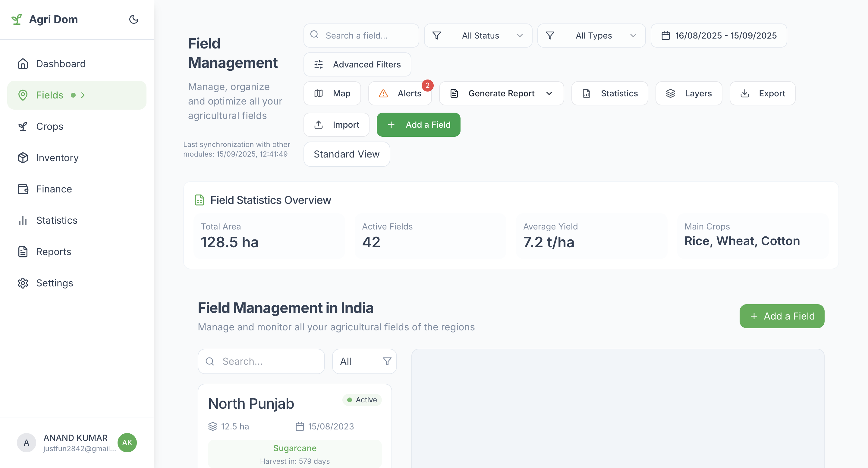This screenshot has width=868, height=468.
Task: Open Reports from the sidebar menu
Action: pyautogui.click(x=54, y=251)
